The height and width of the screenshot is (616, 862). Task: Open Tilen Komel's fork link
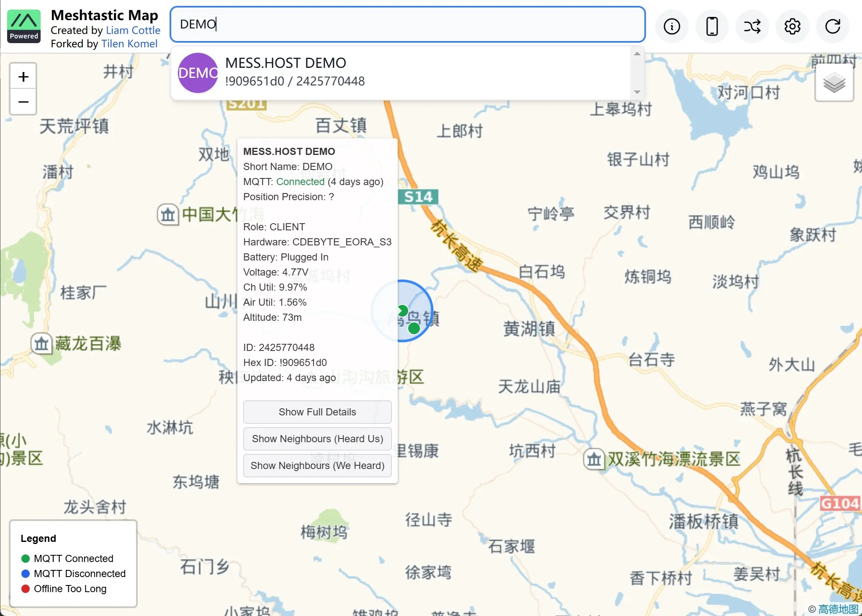(129, 44)
